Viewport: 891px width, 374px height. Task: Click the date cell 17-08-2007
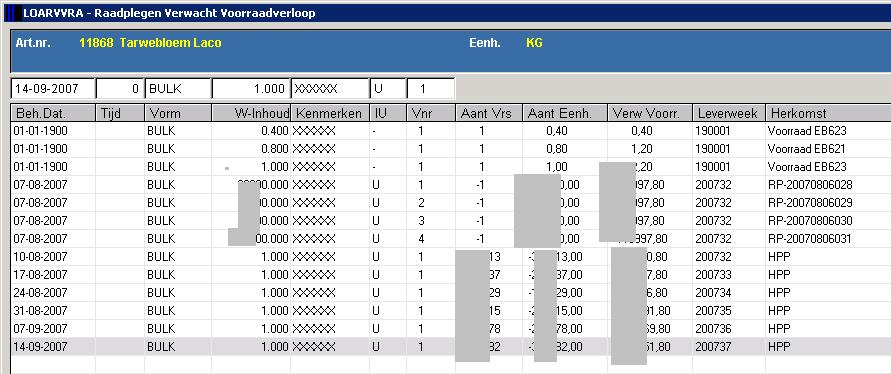40,275
